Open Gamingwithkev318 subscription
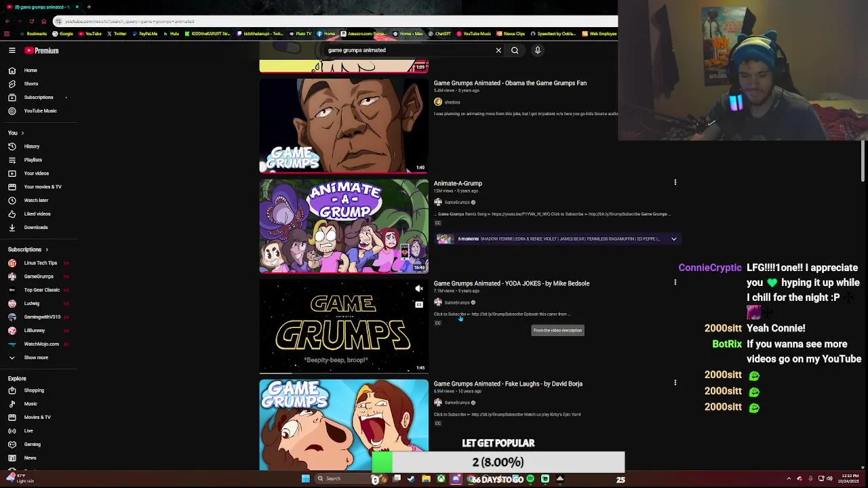The image size is (868, 488). coord(42,317)
